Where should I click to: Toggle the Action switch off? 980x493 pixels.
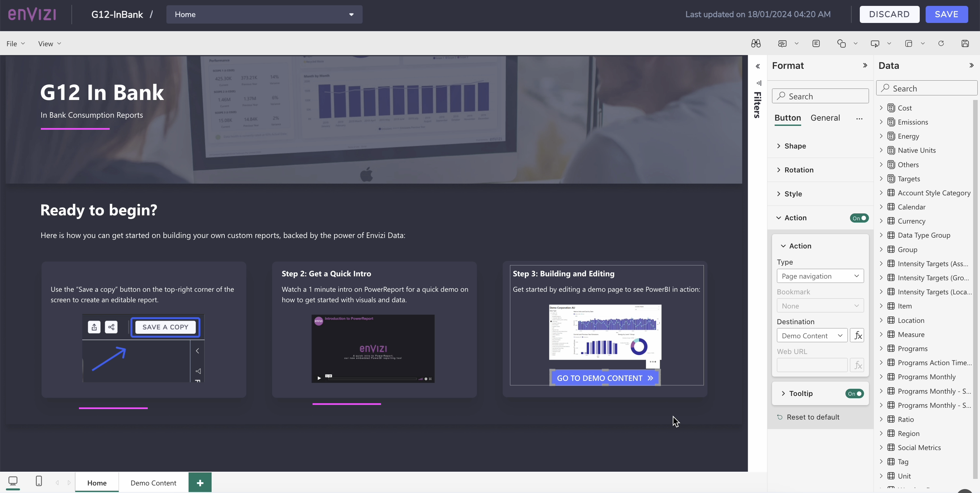(859, 218)
